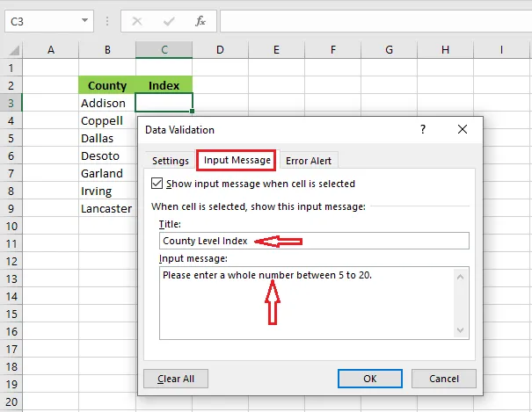Viewport: 532px width, 412px height.
Task: Select column B header
Action: coord(107,50)
